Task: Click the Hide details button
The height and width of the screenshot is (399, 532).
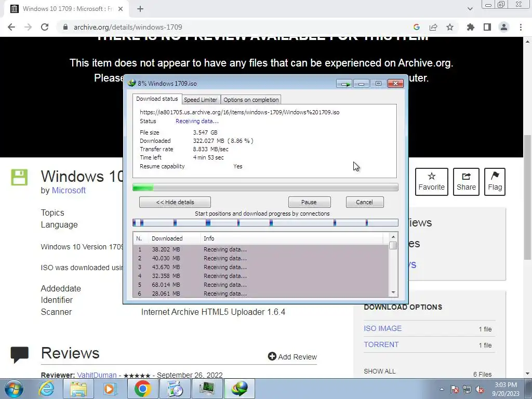Action: click(175, 202)
